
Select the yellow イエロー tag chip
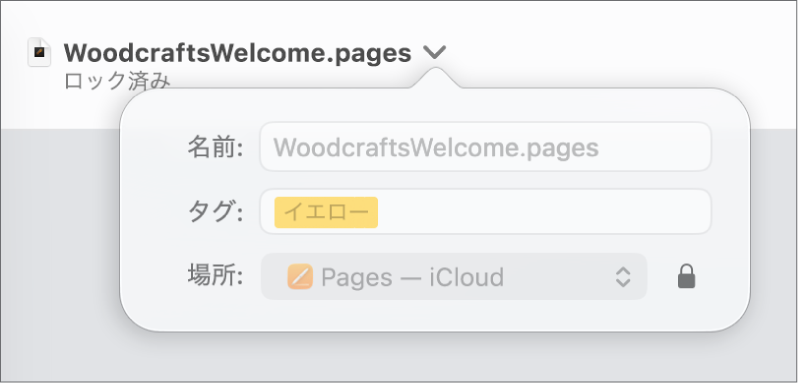[326, 212]
